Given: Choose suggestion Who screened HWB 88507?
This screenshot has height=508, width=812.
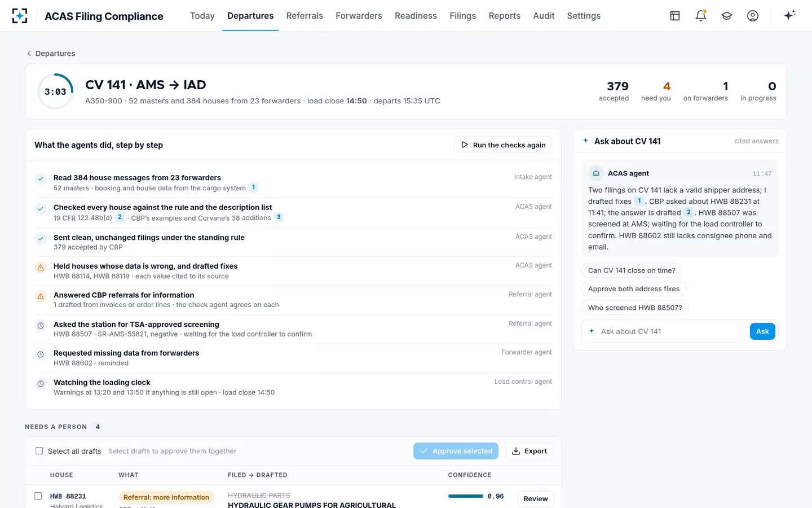Looking at the screenshot, I should click(x=635, y=308).
